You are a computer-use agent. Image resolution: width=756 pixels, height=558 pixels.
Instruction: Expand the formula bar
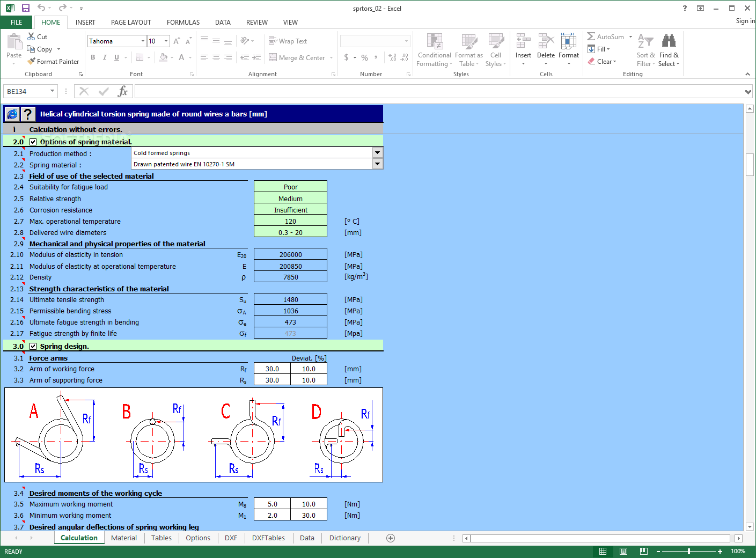[748, 92]
